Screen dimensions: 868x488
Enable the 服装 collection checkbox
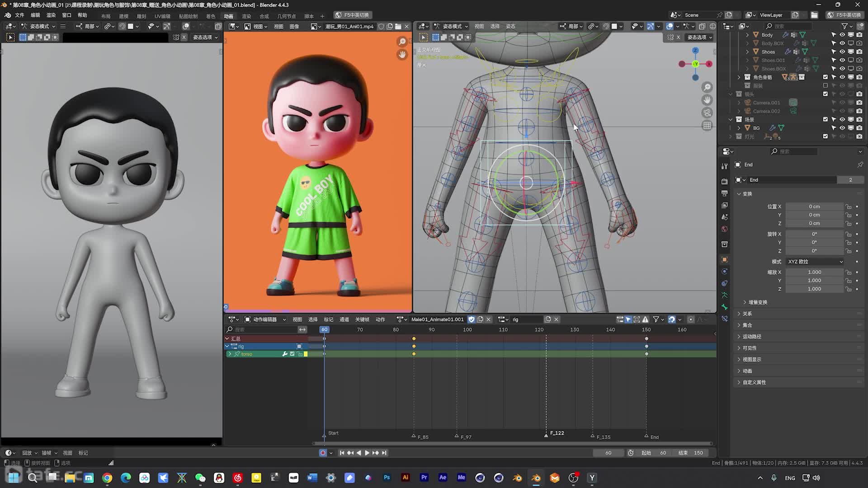click(x=825, y=85)
